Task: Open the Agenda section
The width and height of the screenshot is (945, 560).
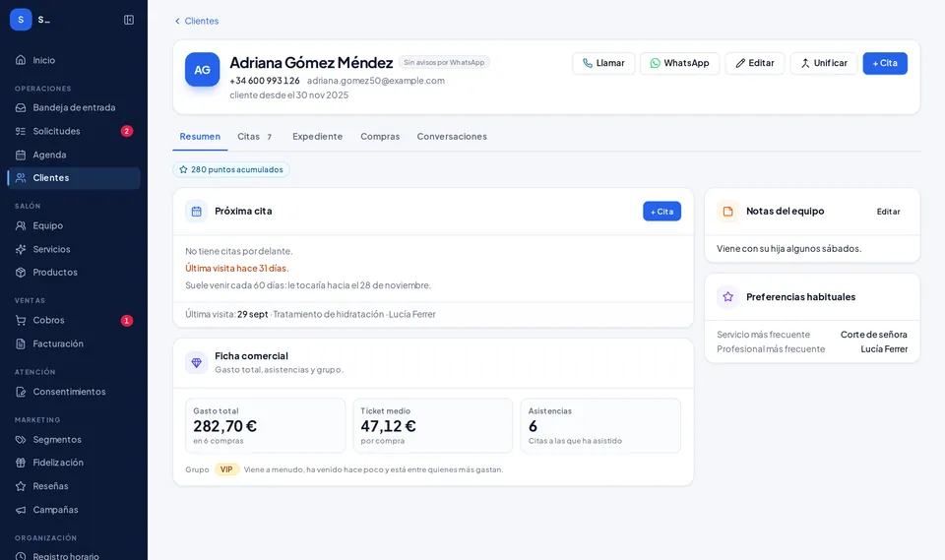Action: coord(74,155)
